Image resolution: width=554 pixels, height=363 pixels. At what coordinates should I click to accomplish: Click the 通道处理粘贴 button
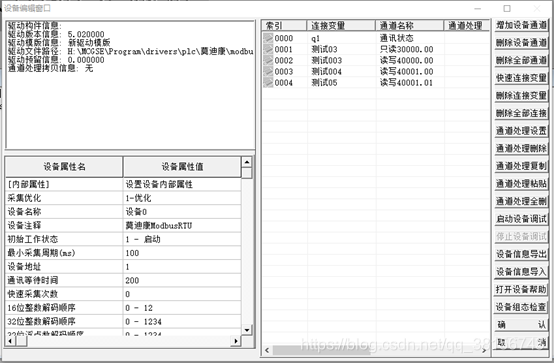[x=521, y=183]
